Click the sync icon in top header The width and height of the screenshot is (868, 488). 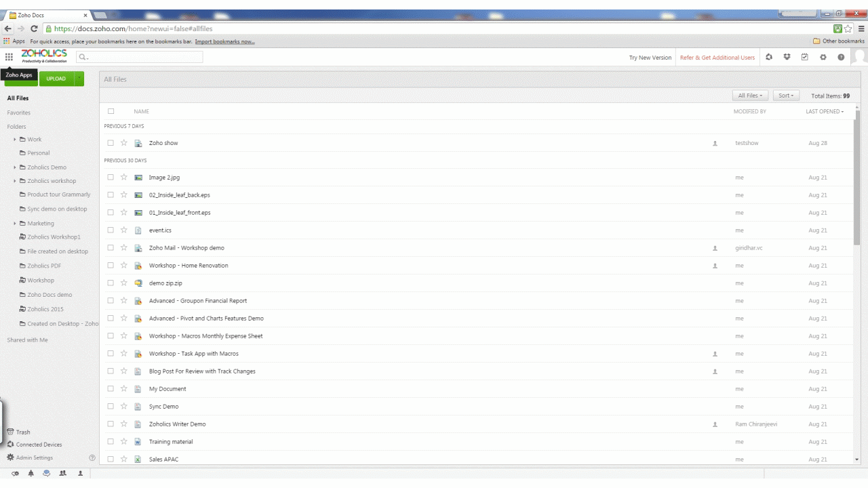769,58
